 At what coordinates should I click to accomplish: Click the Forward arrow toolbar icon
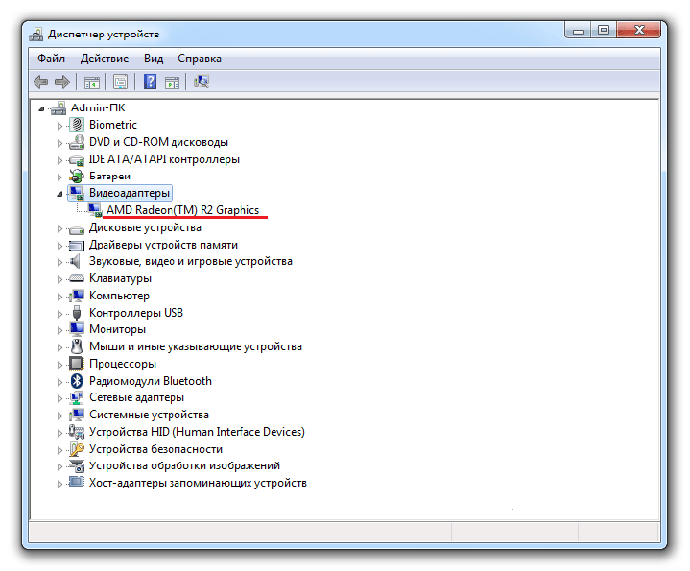62,82
